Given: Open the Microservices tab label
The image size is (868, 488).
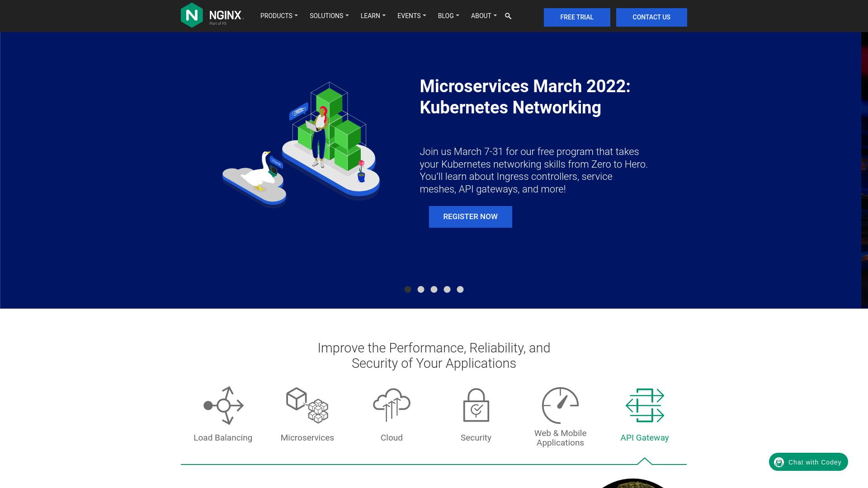Looking at the screenshot, I should click(x=307, y=438).
